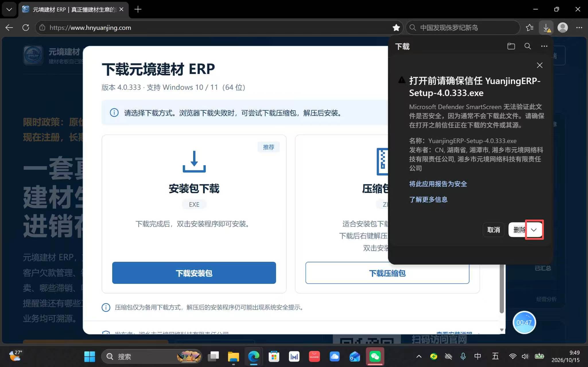Viewport: 588px width, 367px height.
Task: Click the taskbar 搜索 box
Action: (x=151, y=356)
